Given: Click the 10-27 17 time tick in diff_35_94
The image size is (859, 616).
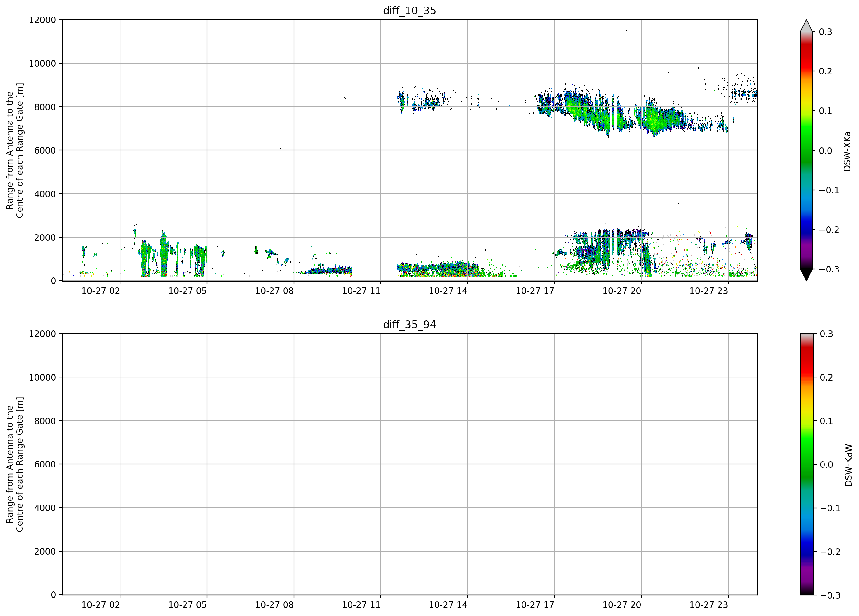Looking at the screenshot, I should (x=535, y=605).
